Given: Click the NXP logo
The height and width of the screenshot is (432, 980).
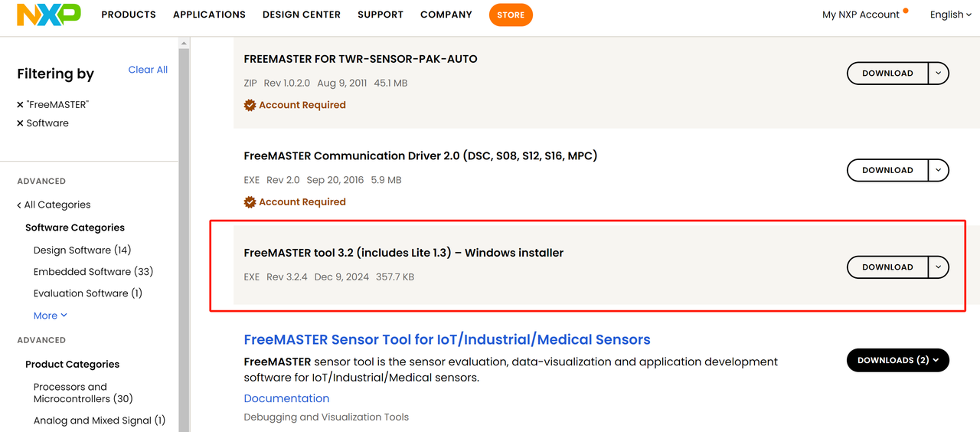Looking at the screenshot, I should click(x=49, y=15).
